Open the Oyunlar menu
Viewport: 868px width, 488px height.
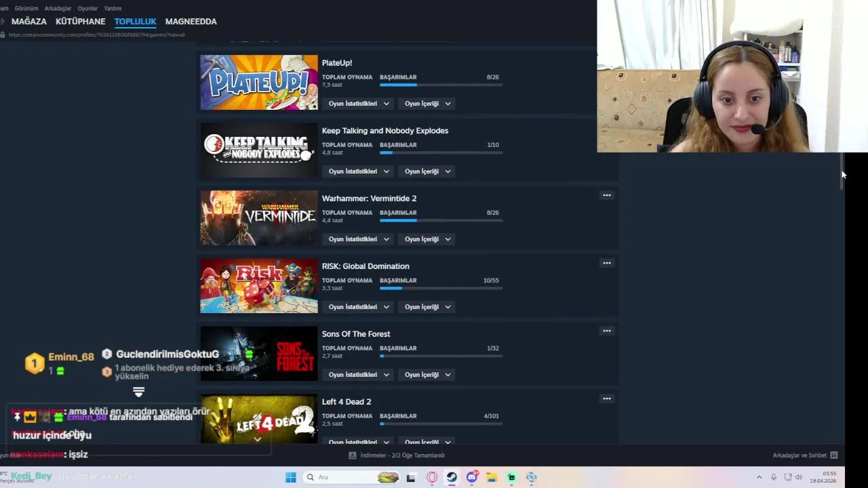pyautogui.click(x=87, y=8)
